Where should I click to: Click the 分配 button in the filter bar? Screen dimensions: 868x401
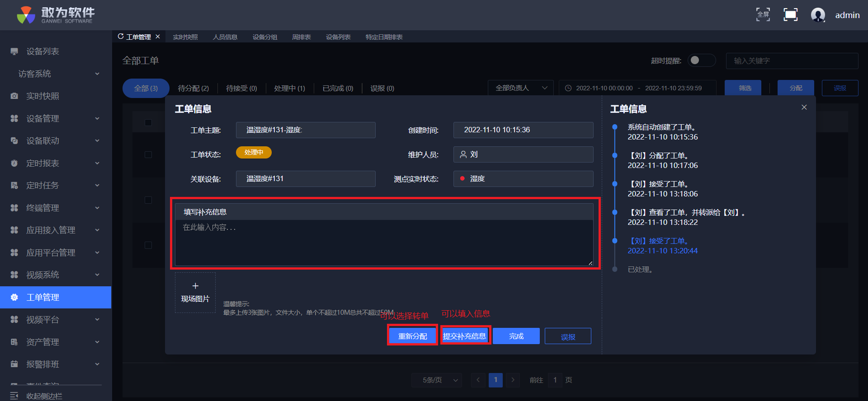(x=796, y=88)
